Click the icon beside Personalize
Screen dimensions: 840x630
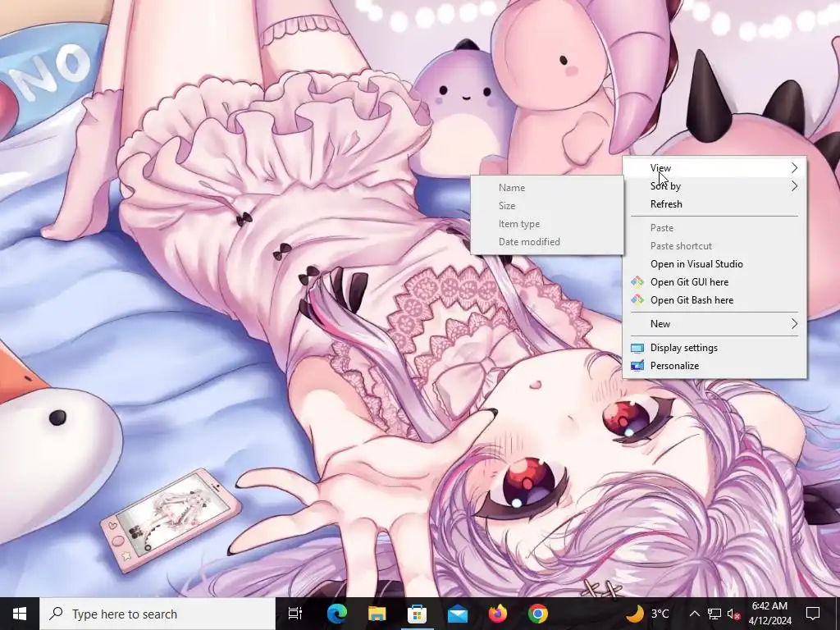click(x=637, y=366)
